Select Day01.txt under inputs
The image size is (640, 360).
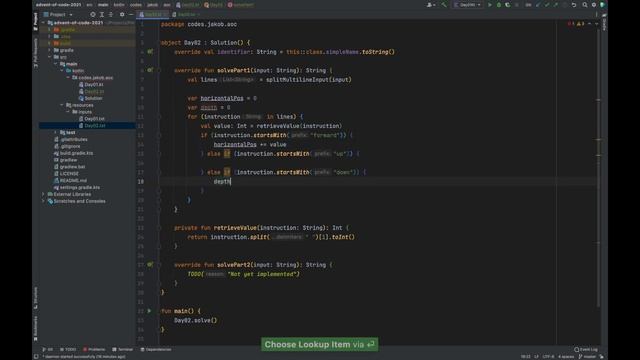click(x=94, y=119)
